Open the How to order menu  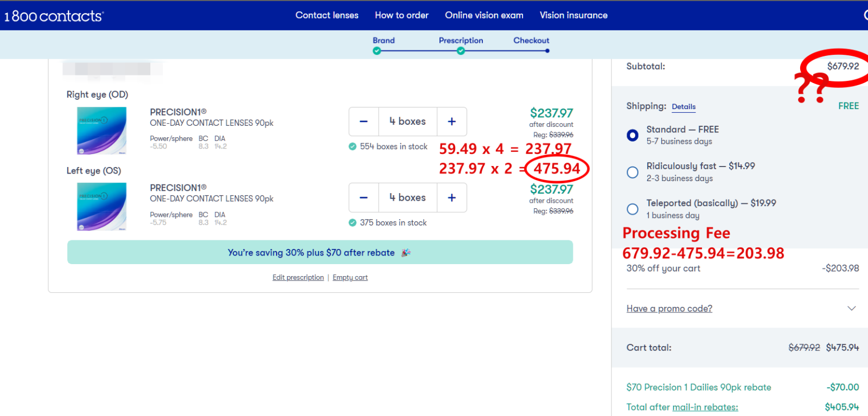click(x=402, y=15)
